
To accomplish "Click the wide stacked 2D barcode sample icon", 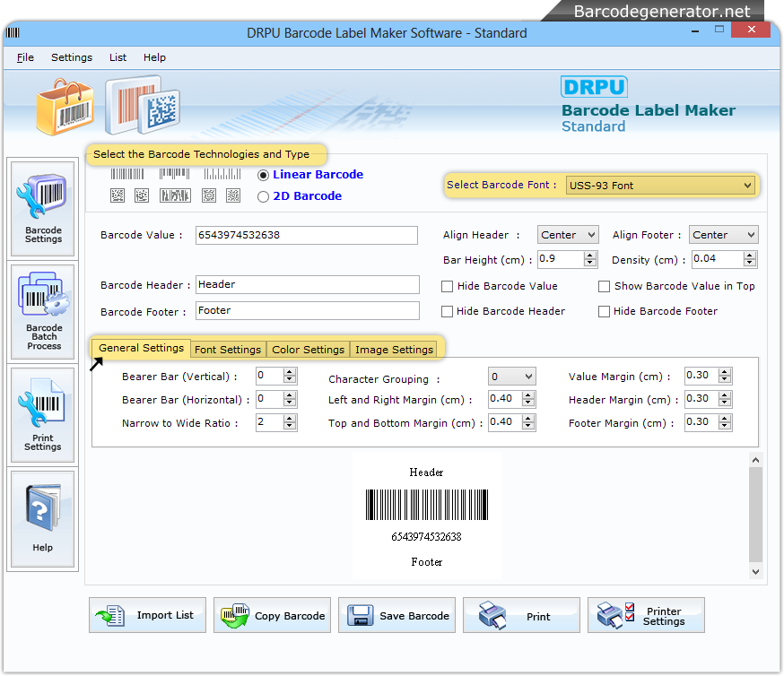I will pyautogui.click(x=175, y=195).
